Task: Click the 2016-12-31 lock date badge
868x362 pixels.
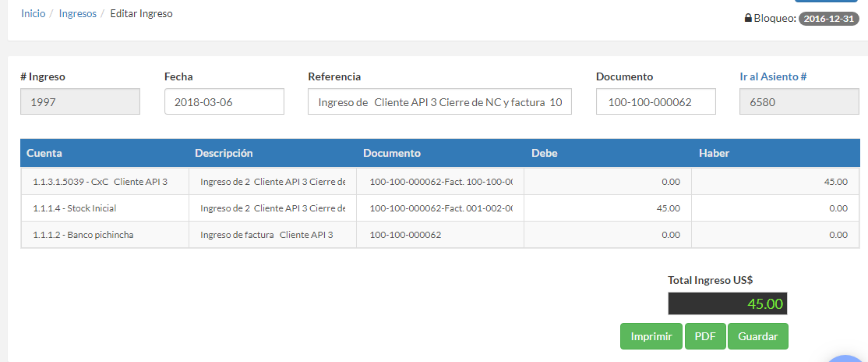Action: [828, 18]
